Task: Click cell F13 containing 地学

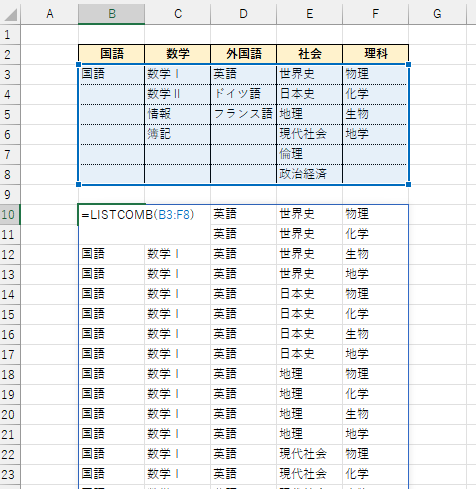Action: (376, 274)
